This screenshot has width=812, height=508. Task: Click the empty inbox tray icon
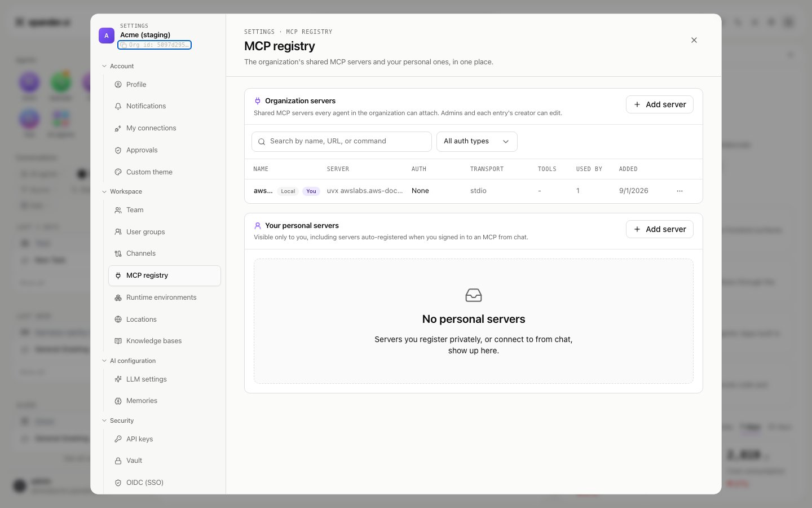[x=474, y=295]
